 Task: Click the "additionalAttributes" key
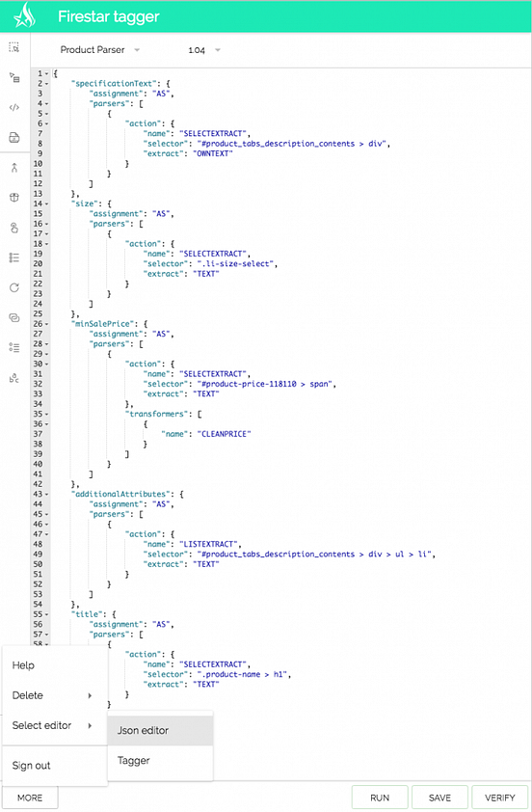point(123,494)
